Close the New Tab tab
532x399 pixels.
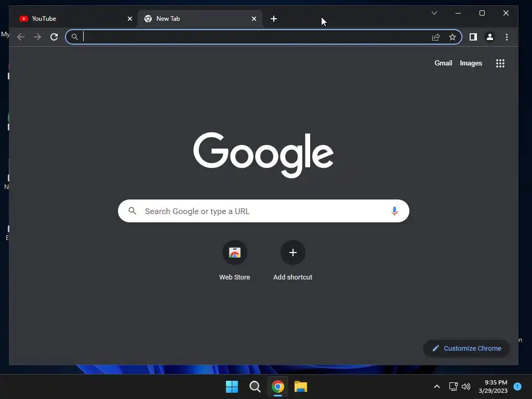click(254, 19)
